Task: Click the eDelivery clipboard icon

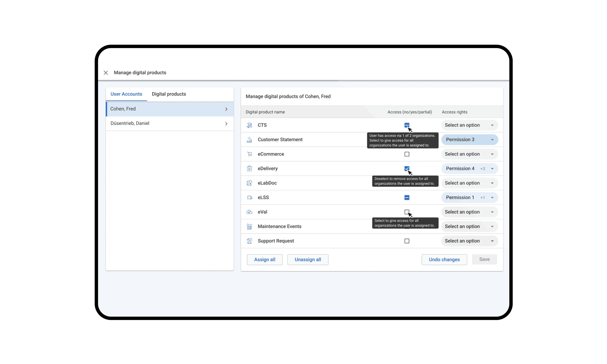Action: [250, 168]
